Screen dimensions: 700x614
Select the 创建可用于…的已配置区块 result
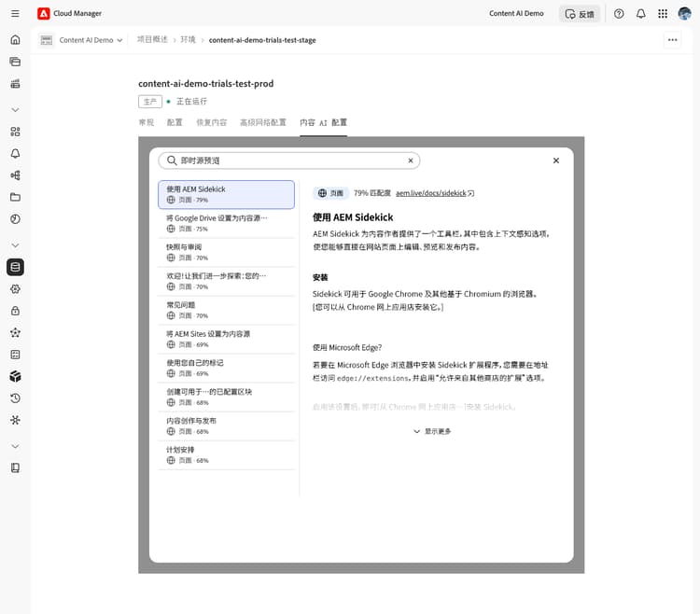(227, 398)
